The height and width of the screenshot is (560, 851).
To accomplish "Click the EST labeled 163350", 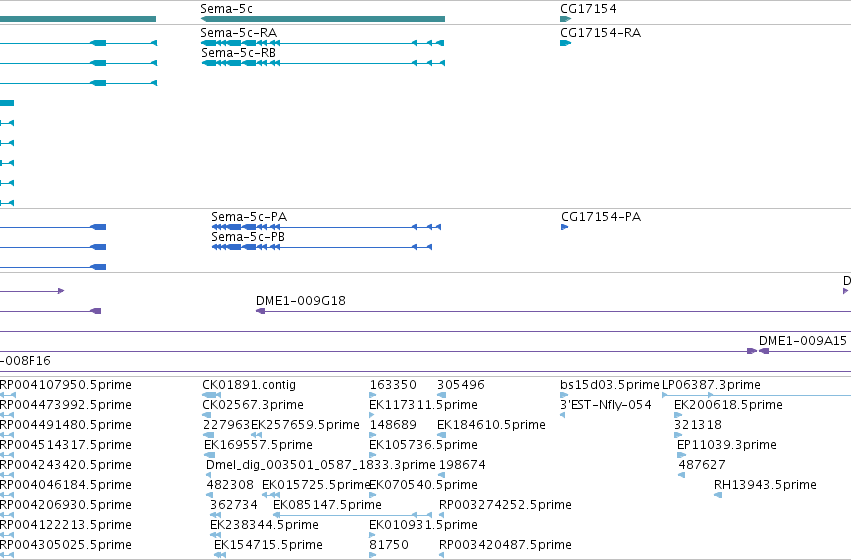I will point(393,385).
